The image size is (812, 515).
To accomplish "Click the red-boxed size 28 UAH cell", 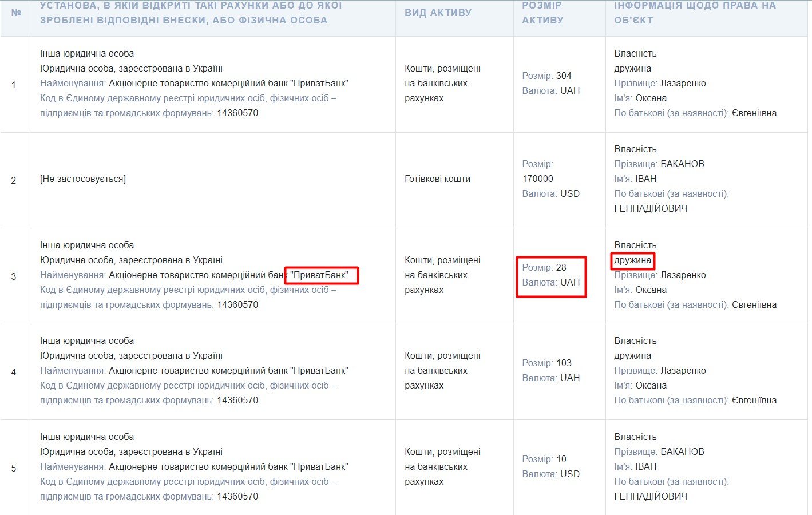I will pyautogui.click(x=550, y=275).
